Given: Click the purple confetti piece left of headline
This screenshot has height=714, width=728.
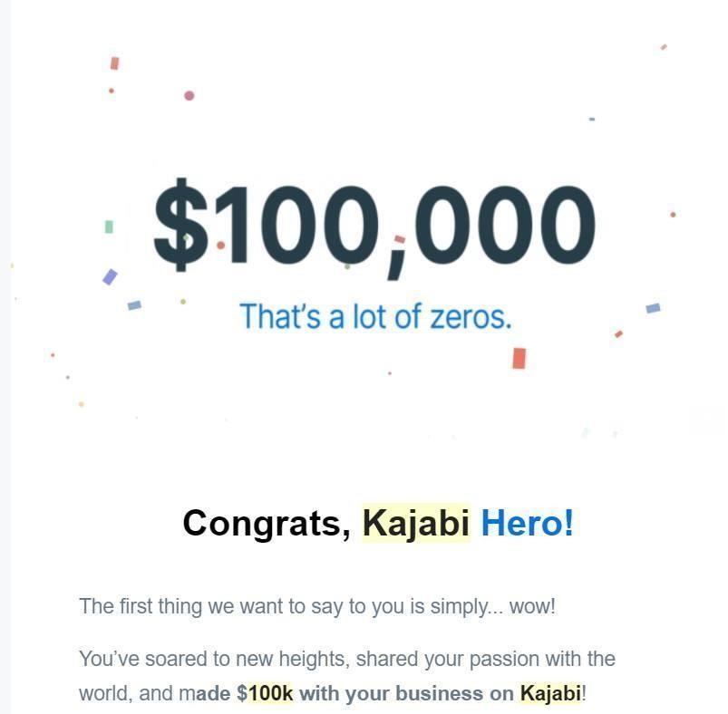Looking at the screenshot, I should [x=110, y=277].
